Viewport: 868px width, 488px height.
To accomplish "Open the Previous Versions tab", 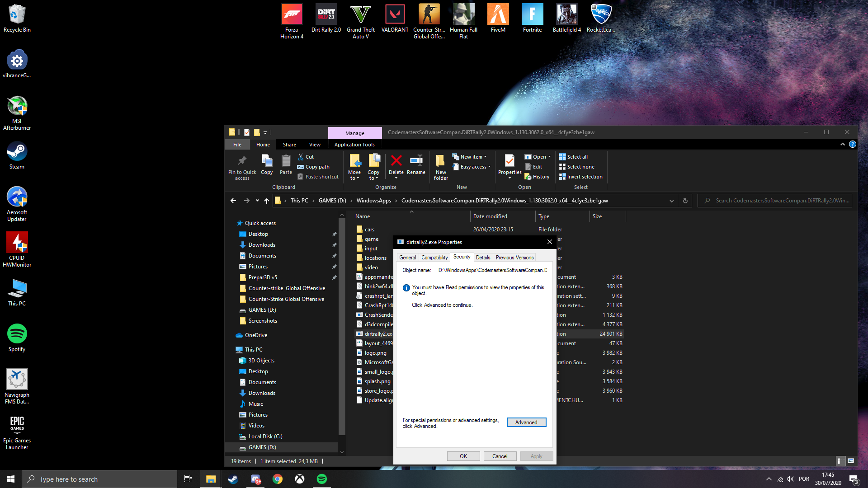I will coord(514,257).
